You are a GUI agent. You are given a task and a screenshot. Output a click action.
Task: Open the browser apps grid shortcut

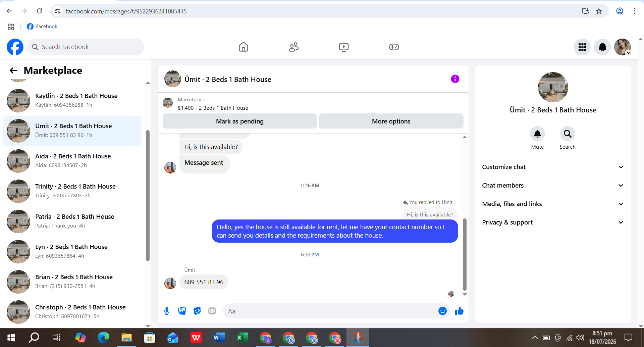click(11, 27)
